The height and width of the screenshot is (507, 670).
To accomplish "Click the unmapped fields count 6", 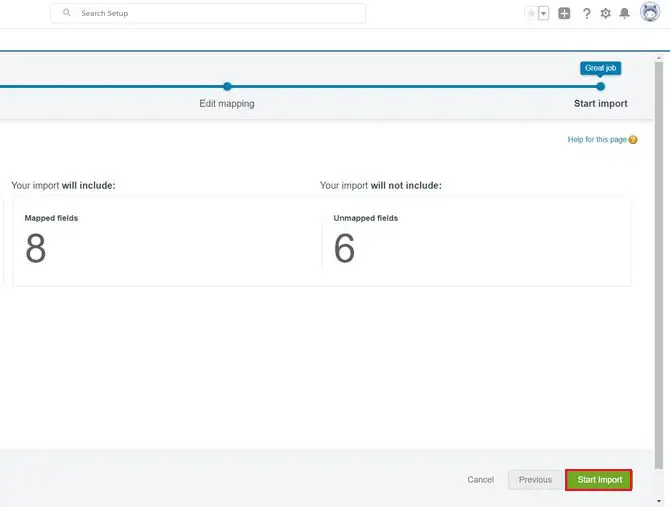I will pos(344,248).
